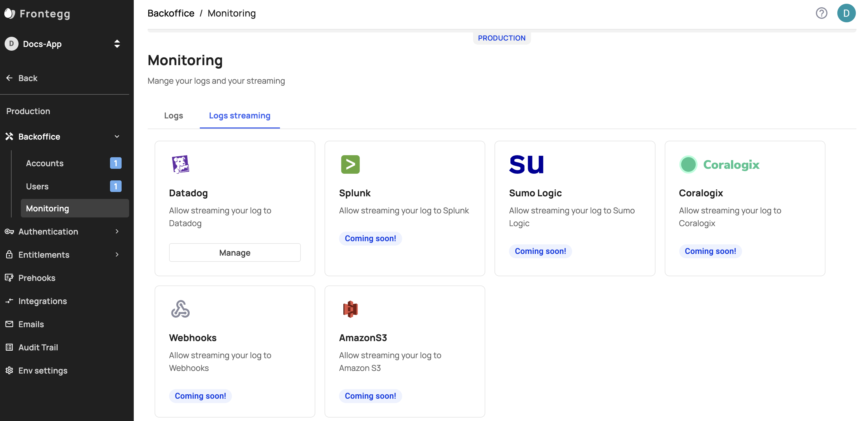Click the Webhooks icon

(x=180, y=309)
